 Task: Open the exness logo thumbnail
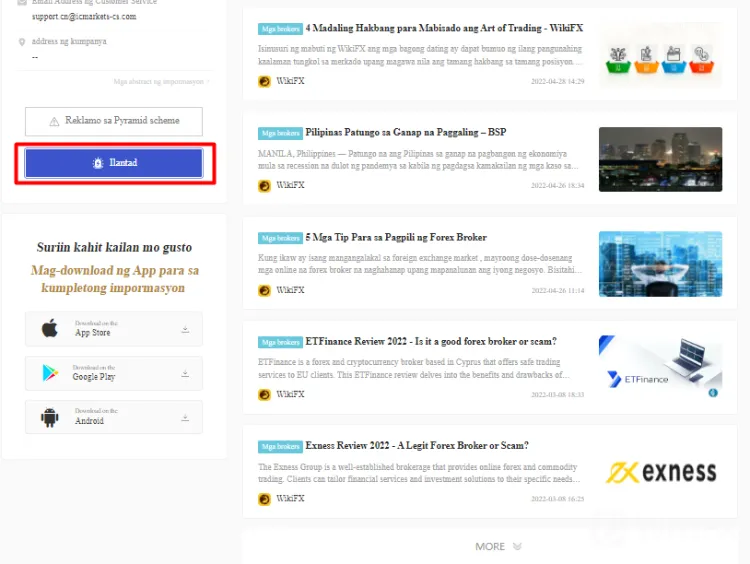click(x=661, y=473)
